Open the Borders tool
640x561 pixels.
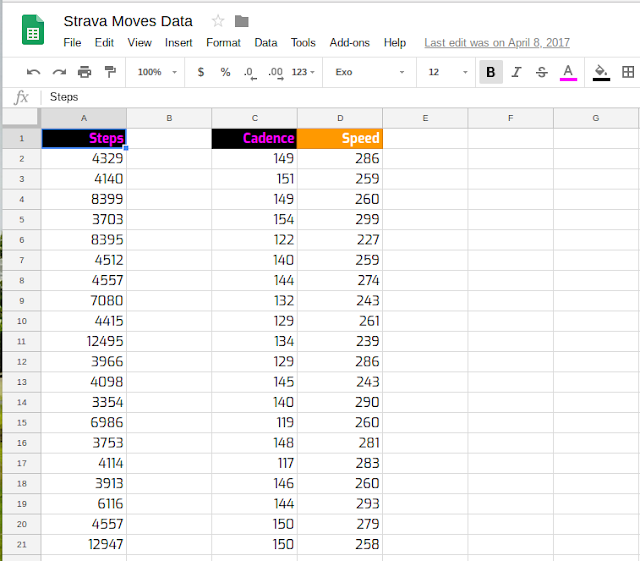tap(628, 72)
